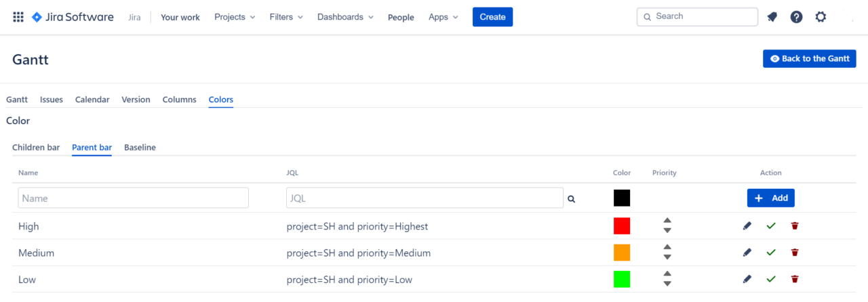Switch to the Children bar tab
This screenshot has height=302, width=868.
tap(36, 147)
